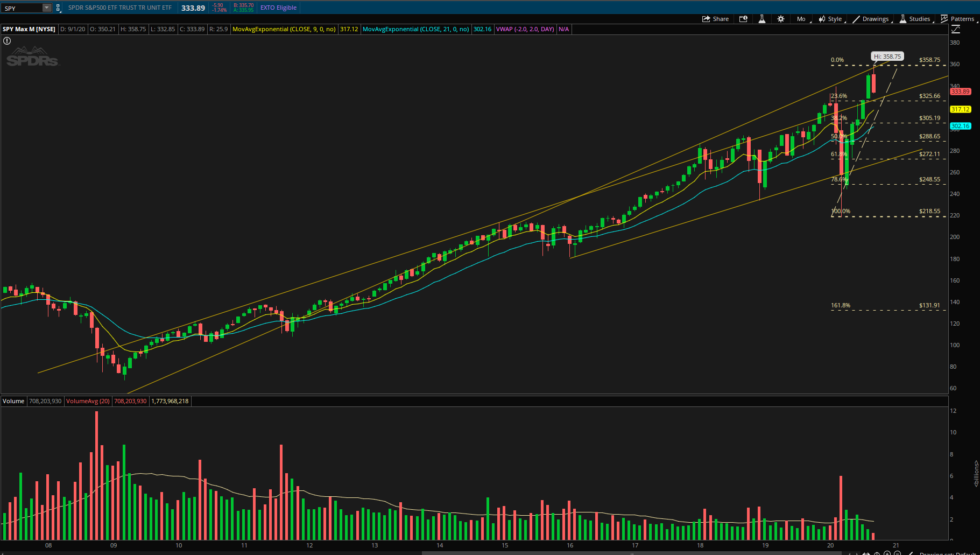Screen dimensions: 980x555
Task: Click the $248.55 Fibonacci price label
Action: coord(929,179)
